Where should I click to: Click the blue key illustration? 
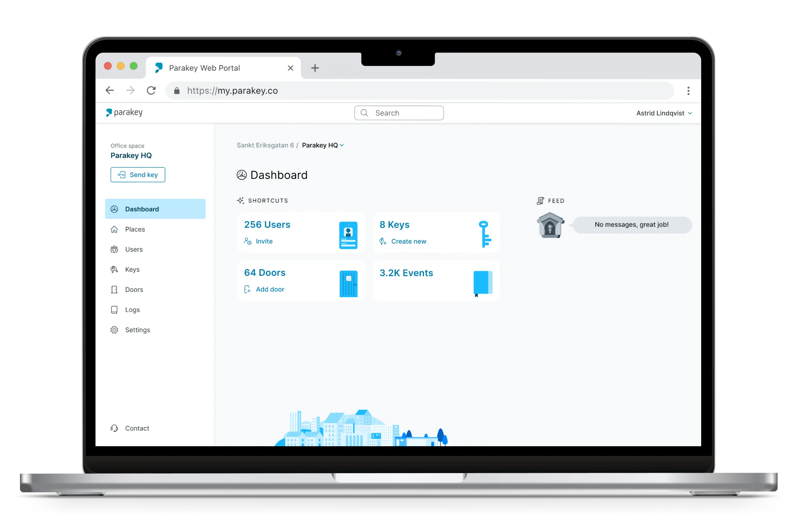pyautogui.click(x=485, y=234)
